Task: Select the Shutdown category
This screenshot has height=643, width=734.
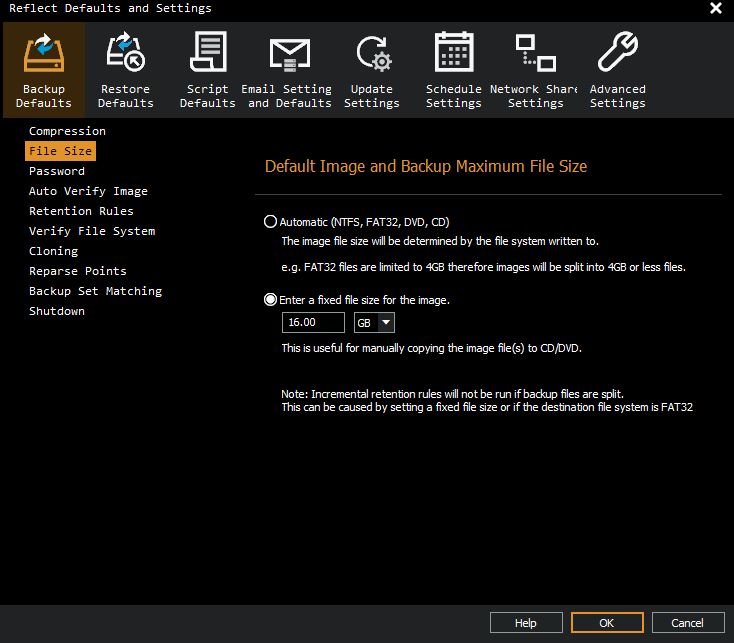Action: coord(57,311)
